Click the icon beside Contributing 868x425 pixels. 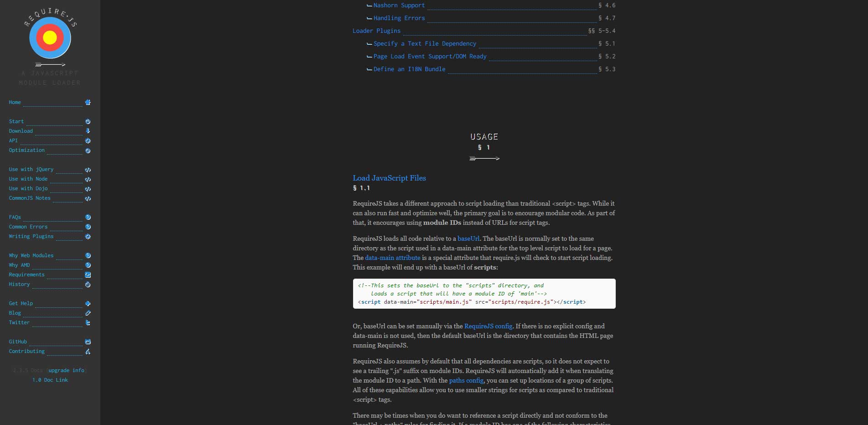(x=88, y=351)
